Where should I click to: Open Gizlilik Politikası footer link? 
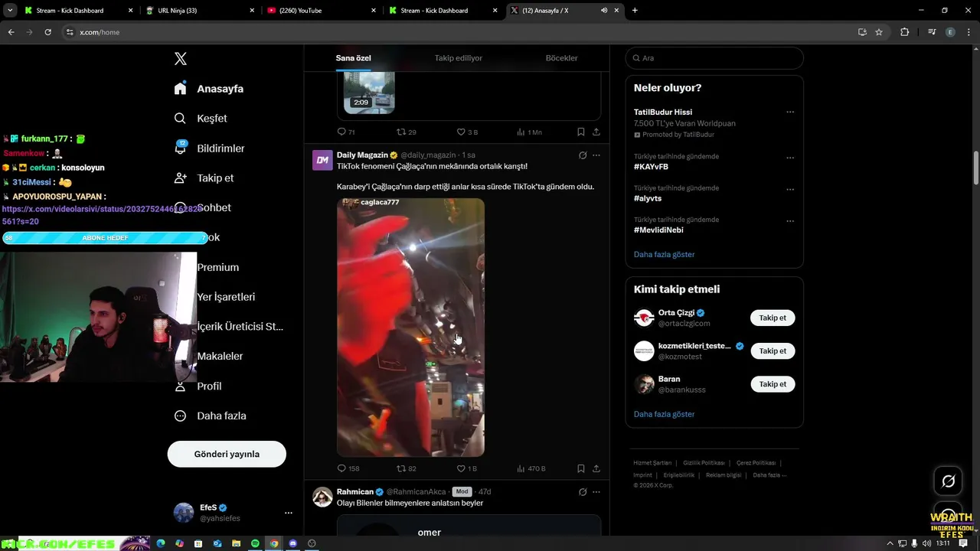tap(704, 463)
